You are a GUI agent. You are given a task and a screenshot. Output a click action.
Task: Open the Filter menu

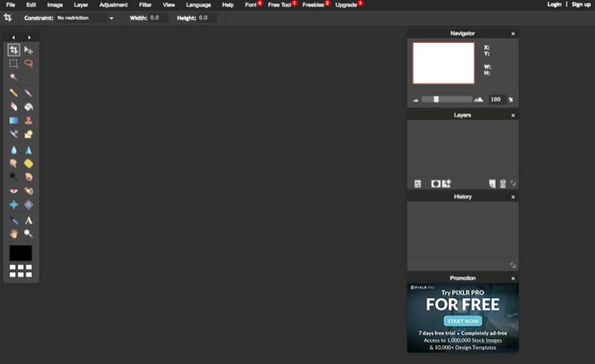click(145, 4)
